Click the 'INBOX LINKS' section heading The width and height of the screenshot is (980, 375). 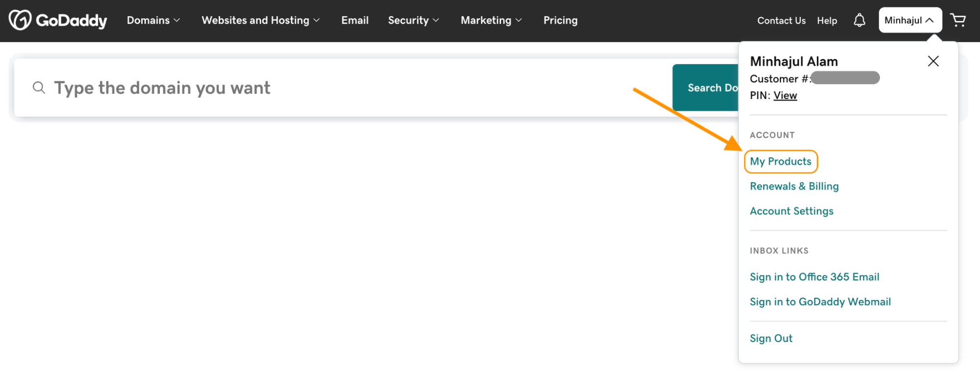click(x=779, y=251)
